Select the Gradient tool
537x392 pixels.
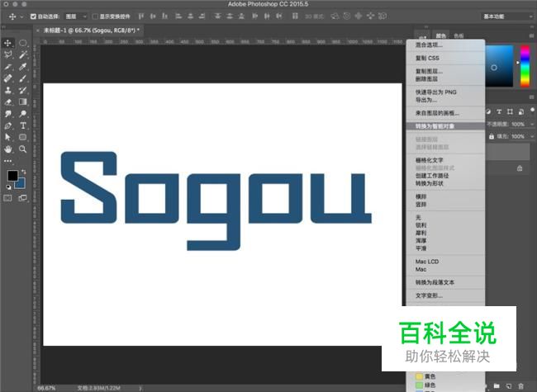22,102
